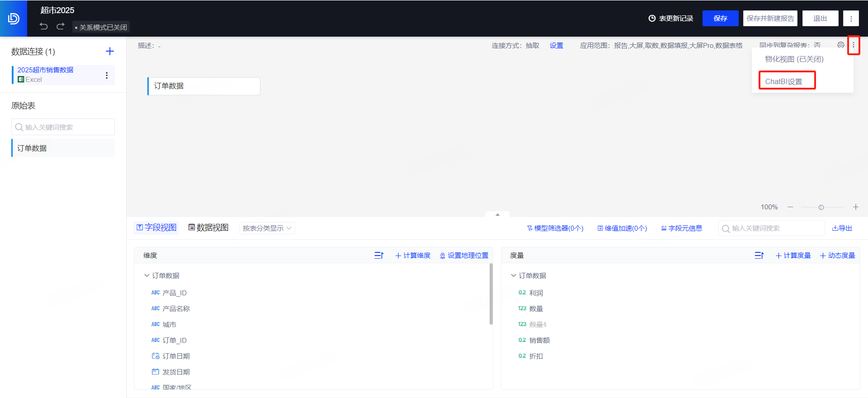Click the undo arrow icon
The image size is (868, 398).
coord(43,26)
